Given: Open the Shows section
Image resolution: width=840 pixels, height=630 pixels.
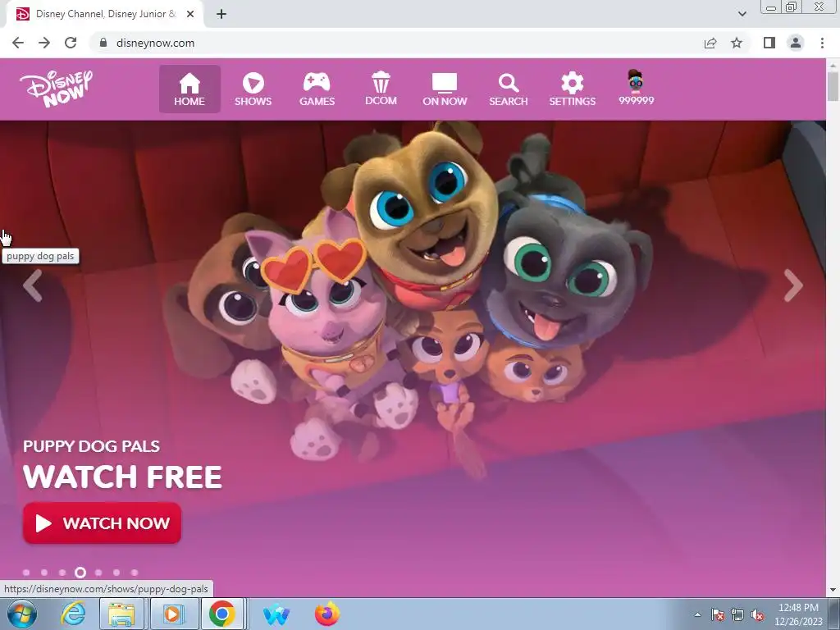Looking at the screenshot, I should click(253, 89).
